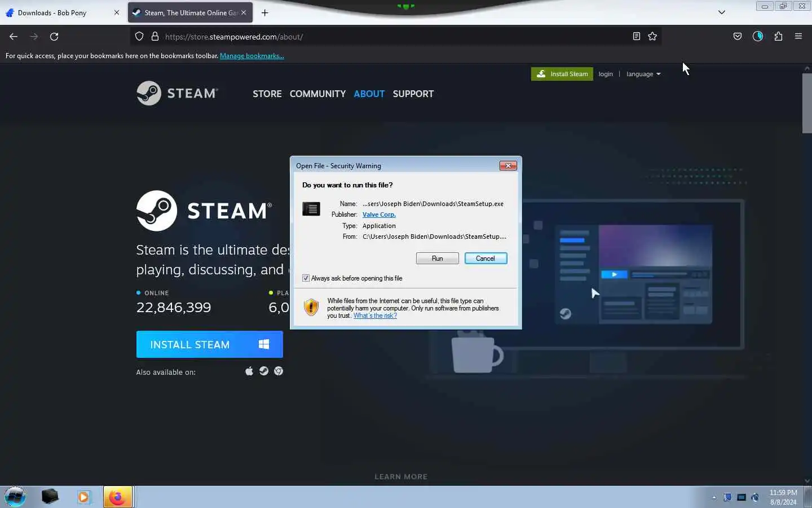Open the What's the risk link

(x=375, y=316)
